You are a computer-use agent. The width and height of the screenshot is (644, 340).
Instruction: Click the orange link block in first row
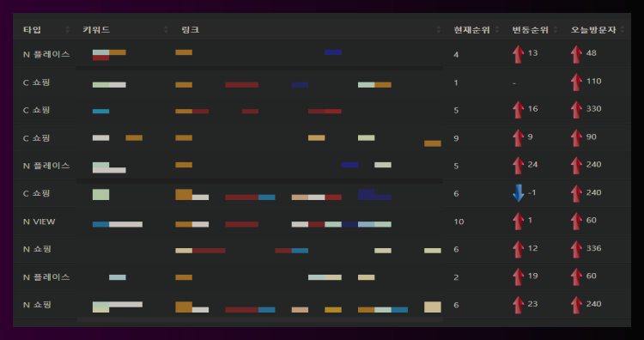[184, 52]
